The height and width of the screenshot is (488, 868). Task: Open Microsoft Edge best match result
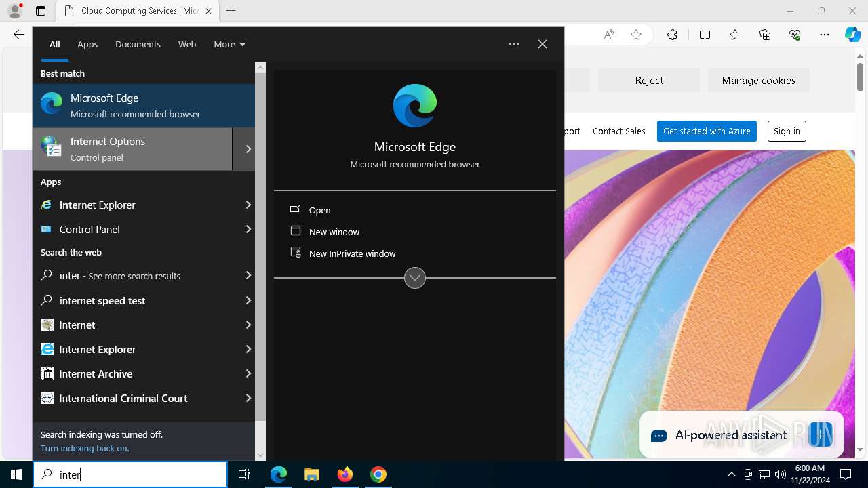(144, 106)
